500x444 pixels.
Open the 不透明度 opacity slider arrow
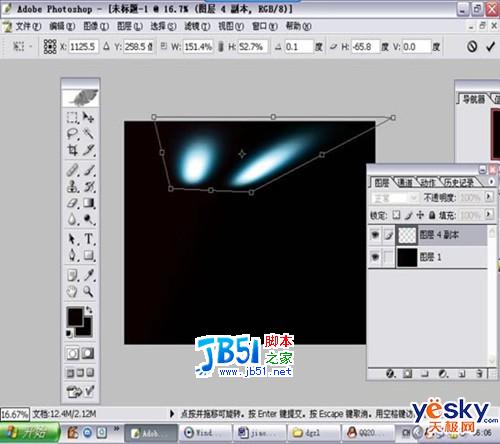(489, 197)
